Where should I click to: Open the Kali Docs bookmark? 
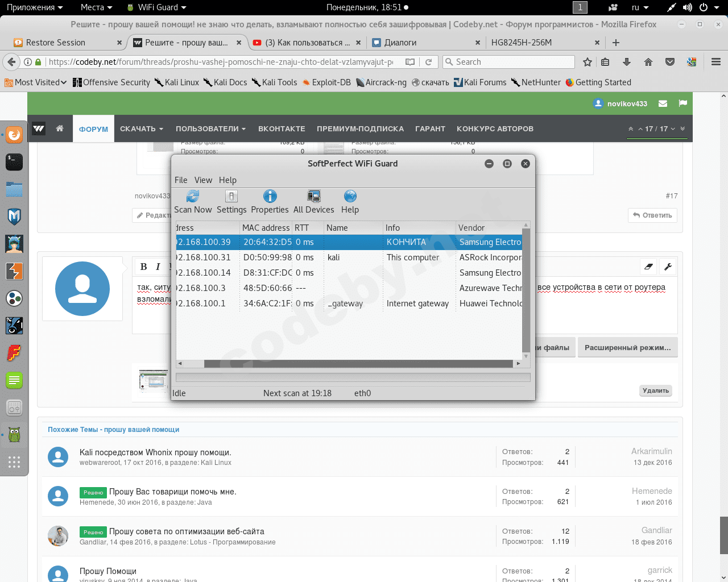pos(225,82)
